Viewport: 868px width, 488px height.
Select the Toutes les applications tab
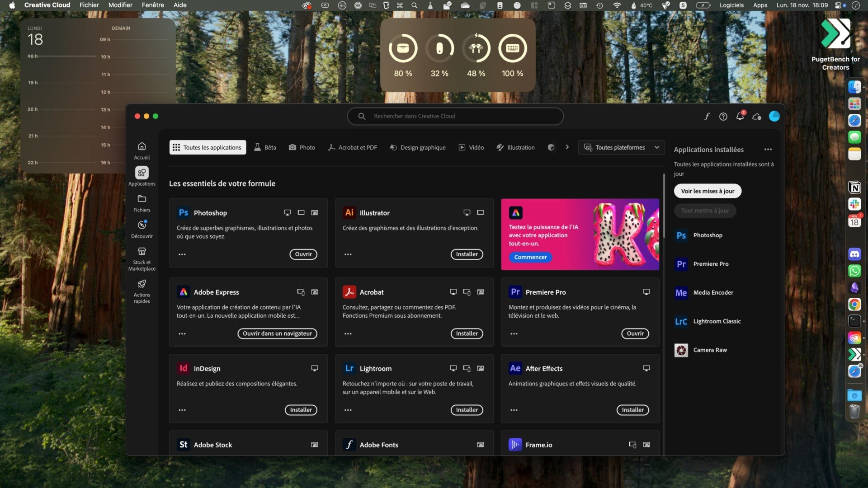208,147
